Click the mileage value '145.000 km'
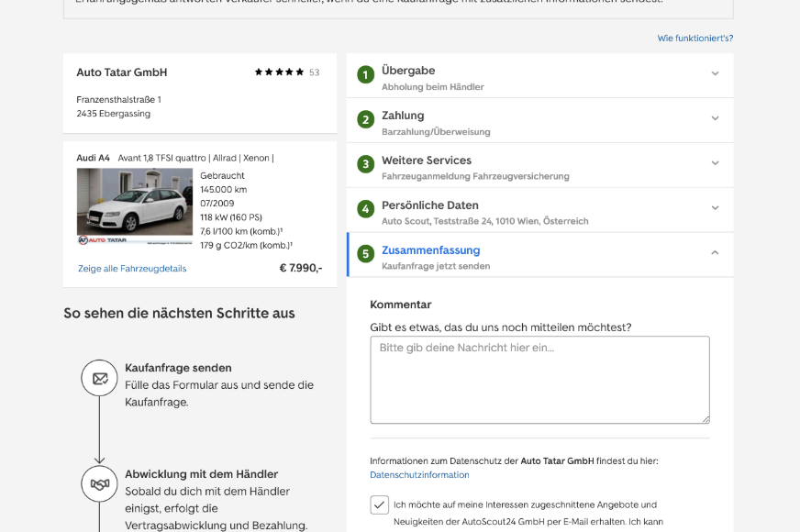Viewport: 800px width, 532px height. coord(224,189)
